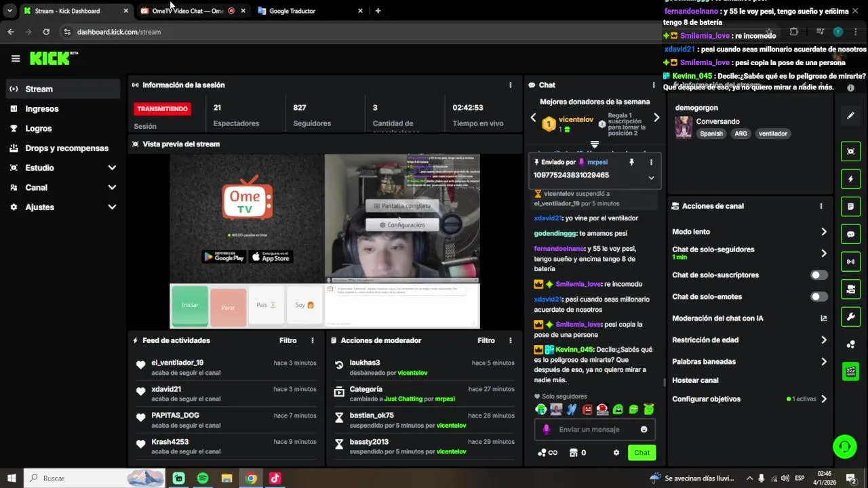Open Restricción de edad arrow
868x488 pixels.
(824, 340)
